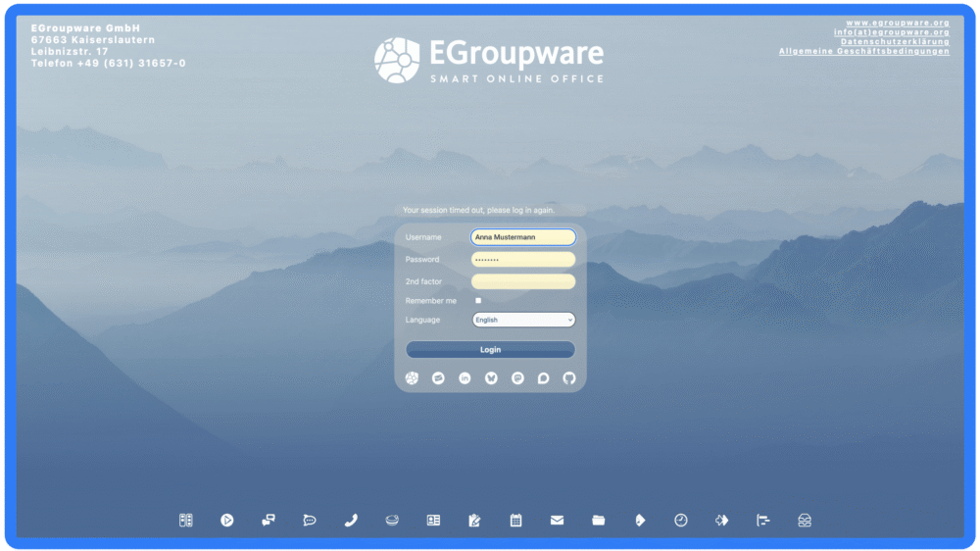Click the double-arrow app icon in bottom bar
980x551 pixels.
722,520
